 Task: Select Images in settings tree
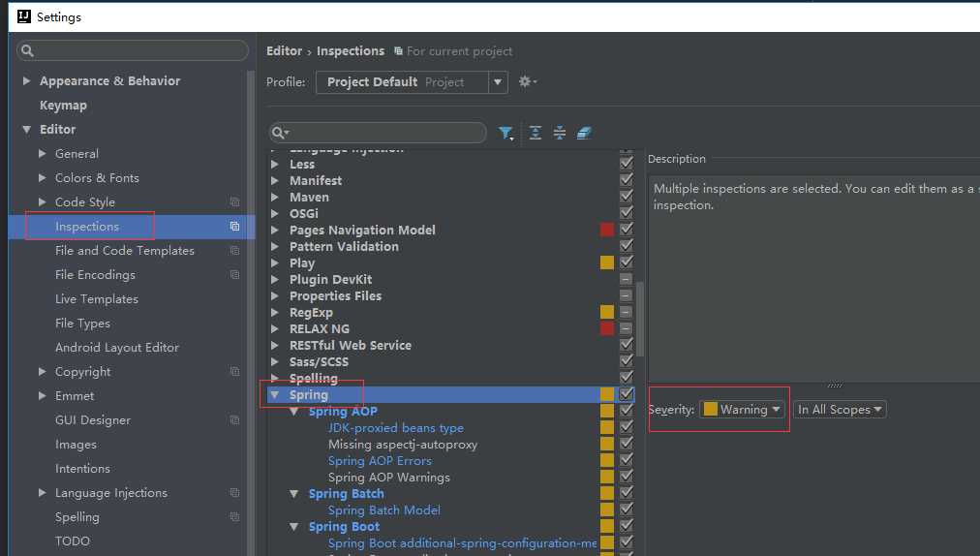click(x=76, y=444)
